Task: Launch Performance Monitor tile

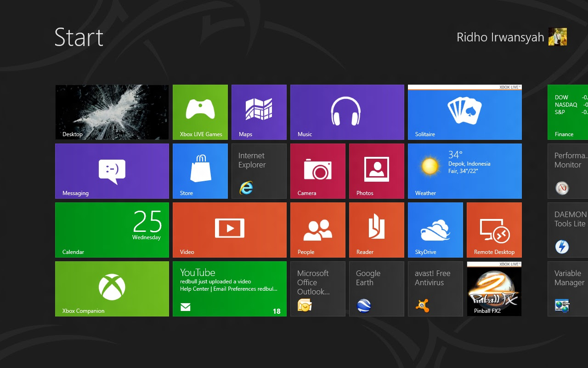Action: [x=568, y=171]
